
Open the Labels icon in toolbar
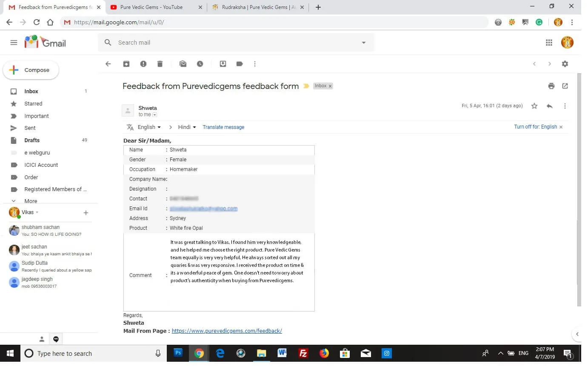pyautogui.click(x=240, y=64)
